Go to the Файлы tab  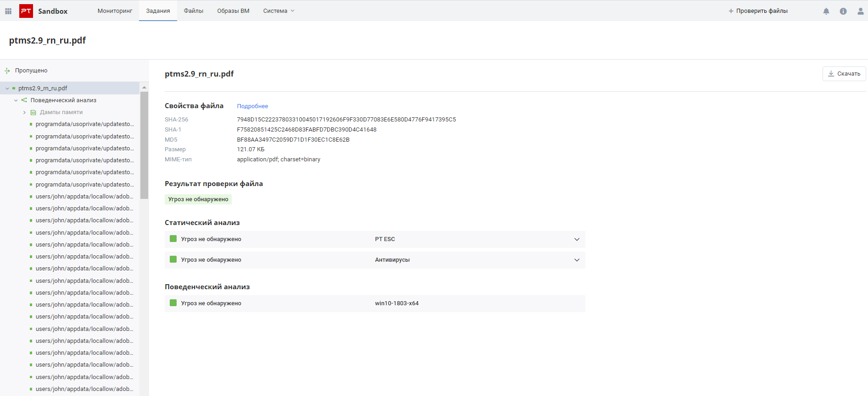[193, 11]
